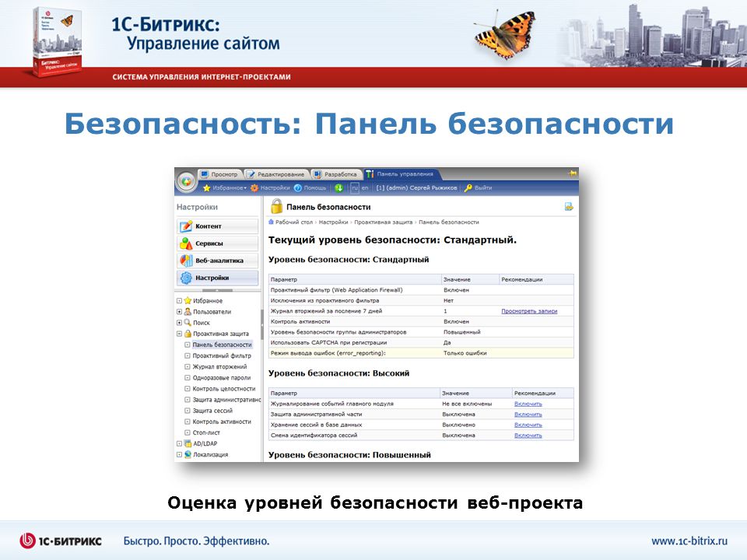Select Одноразовые пароли in the tree
747x560 pixels.
[222, 378]
